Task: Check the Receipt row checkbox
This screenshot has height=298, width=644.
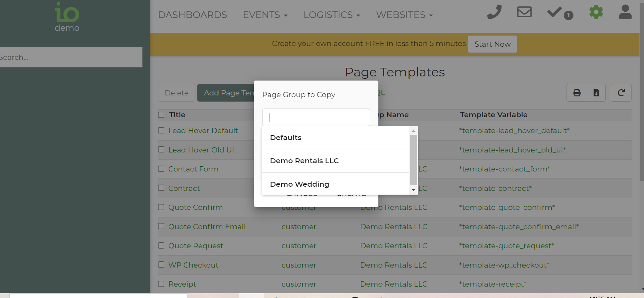Action: [161, 284]
